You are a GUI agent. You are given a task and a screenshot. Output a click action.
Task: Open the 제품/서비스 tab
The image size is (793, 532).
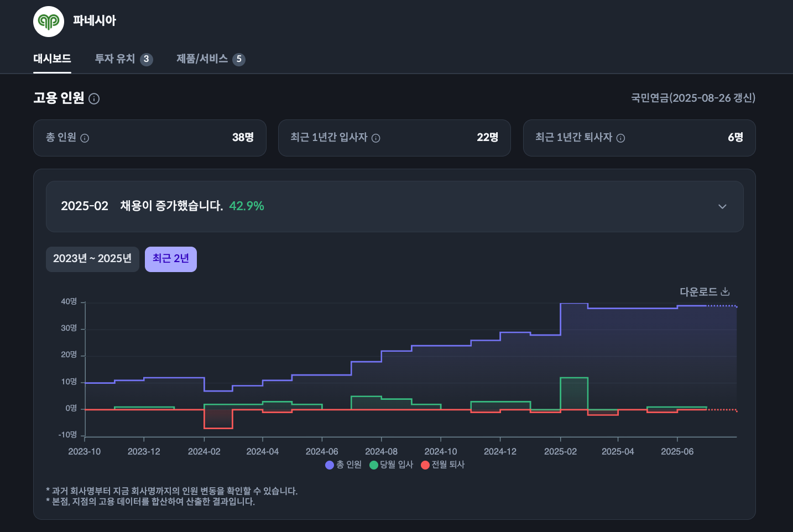tap(202, 59)
